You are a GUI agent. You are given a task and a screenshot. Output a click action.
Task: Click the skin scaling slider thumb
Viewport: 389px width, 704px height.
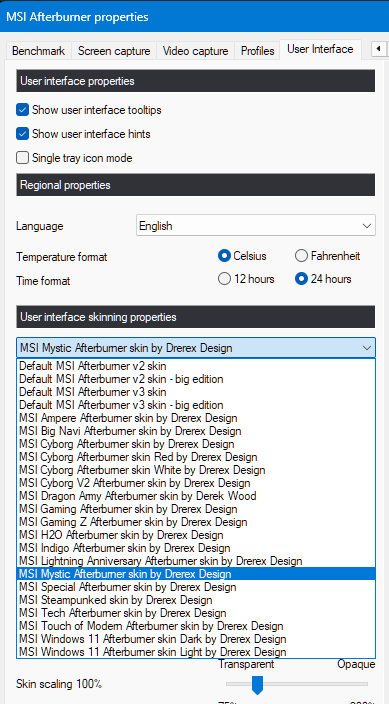click(257, 685)
